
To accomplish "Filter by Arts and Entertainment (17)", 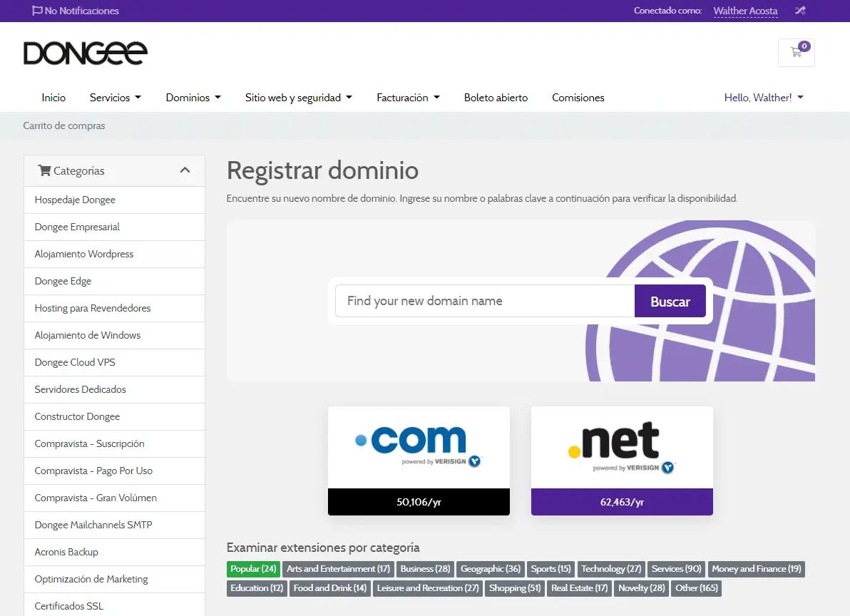I will pyautogui.click(x=338, y=569).
